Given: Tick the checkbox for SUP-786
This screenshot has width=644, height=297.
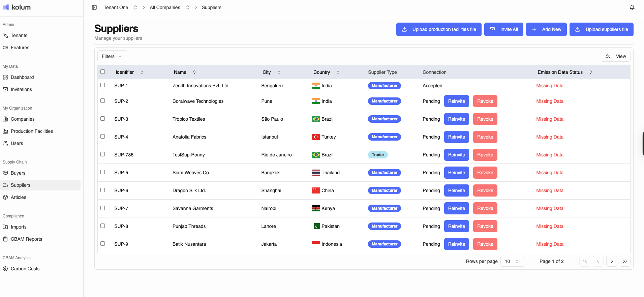Looking at the screenshot, I should [x=103, y=154].
